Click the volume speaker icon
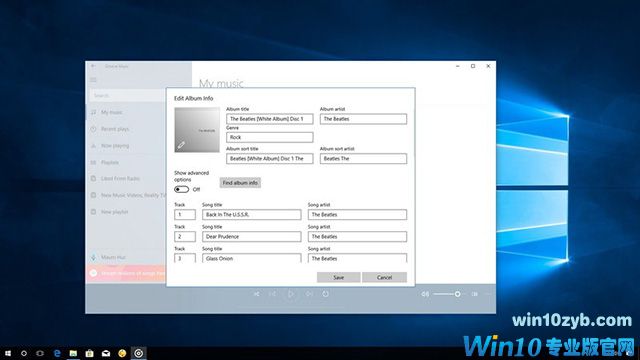This screenshot has width=640, height=360. [425, 294]
